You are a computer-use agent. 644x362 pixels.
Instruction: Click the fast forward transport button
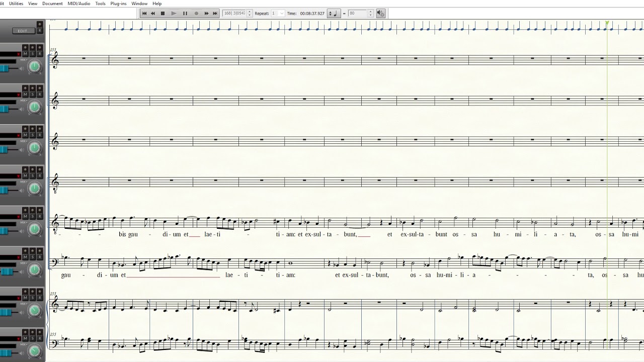(206, 14)
